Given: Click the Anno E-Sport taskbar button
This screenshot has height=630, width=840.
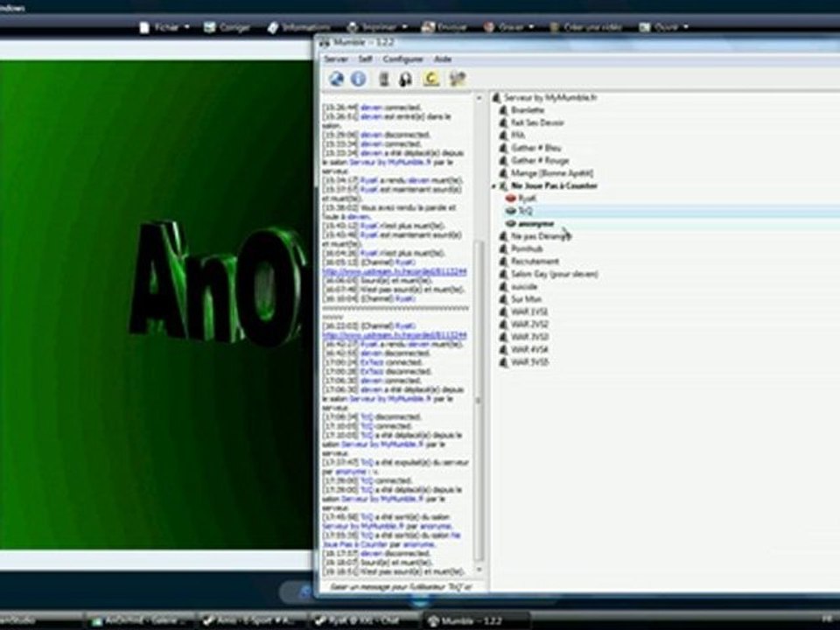Looking at the screenshot, I should (251, 620).
